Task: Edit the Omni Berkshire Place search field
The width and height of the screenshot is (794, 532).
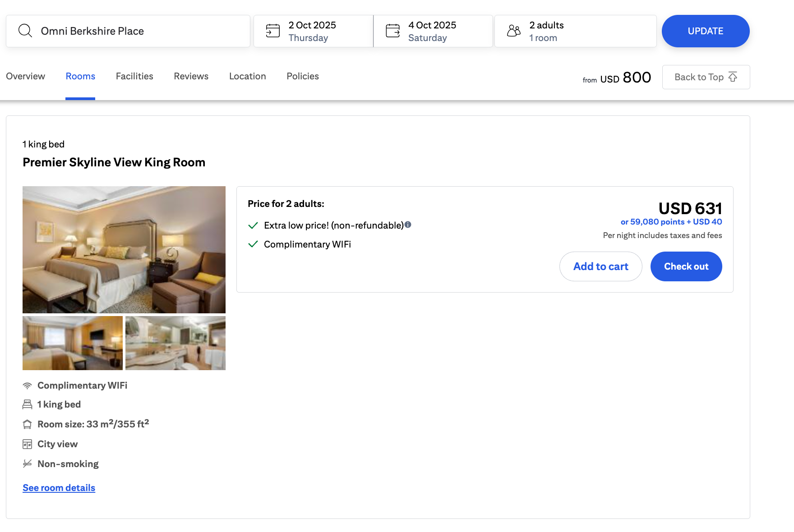Action: [128, 31]
